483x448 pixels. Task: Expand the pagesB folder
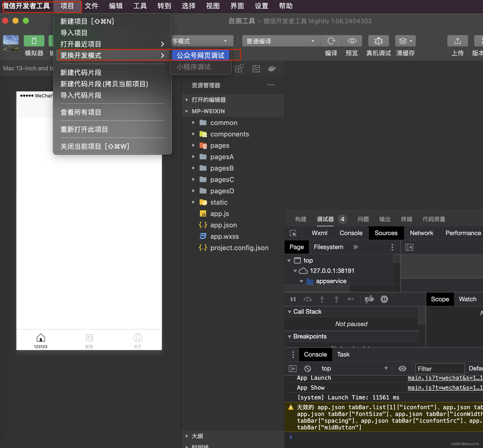click(193, 168)
